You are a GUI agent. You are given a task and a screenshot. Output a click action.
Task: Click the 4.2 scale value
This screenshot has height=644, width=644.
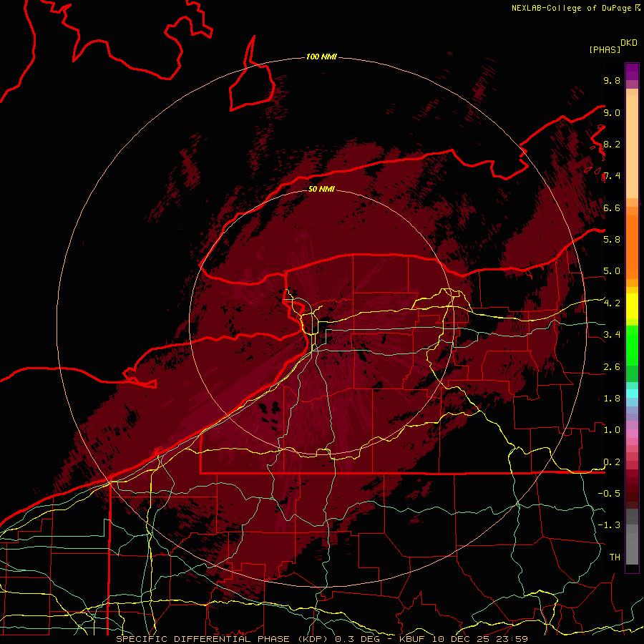612,303
